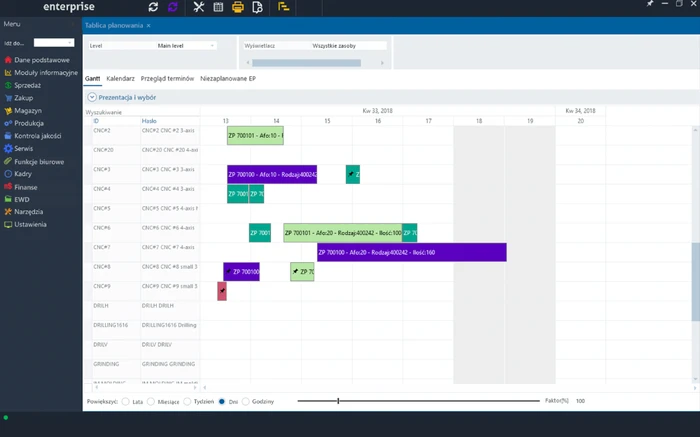Select the Godziny zoom radio button
This screenshot has height=437, width=700.
248,401
